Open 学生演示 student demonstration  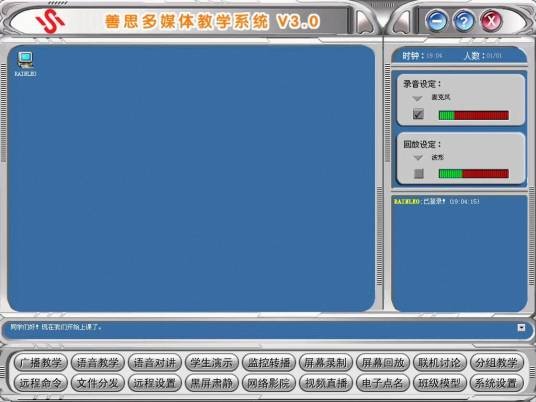[x=212, y=362]
